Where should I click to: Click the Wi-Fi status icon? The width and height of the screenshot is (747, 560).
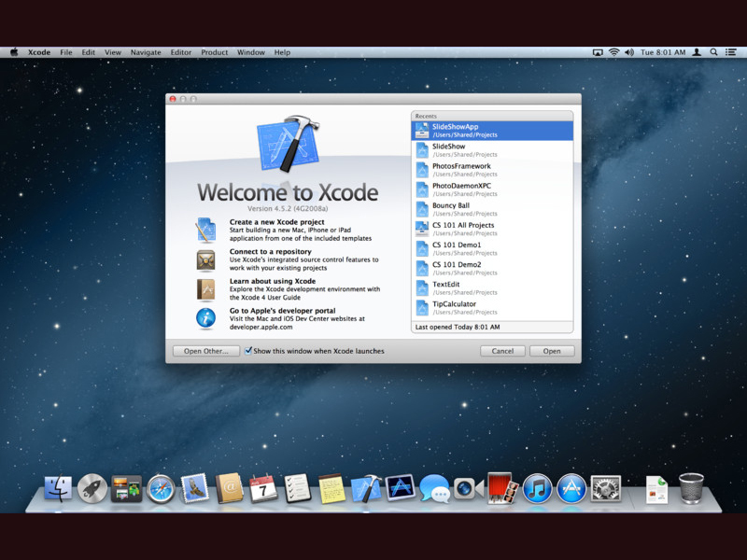click(614, 52)
